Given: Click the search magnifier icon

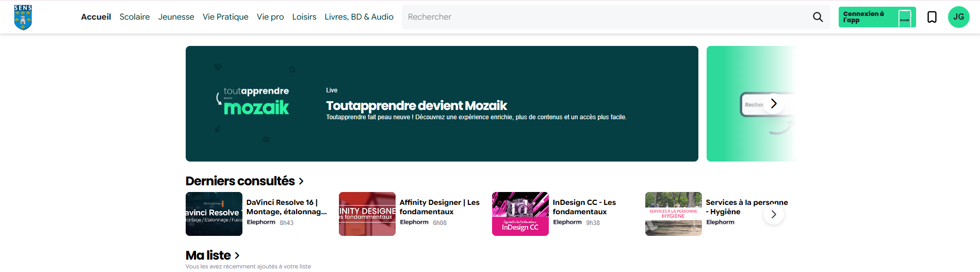Looking at the screenshot, I should point(818,17).
